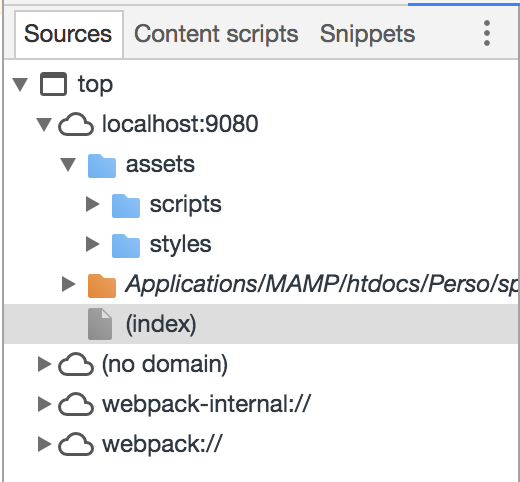520x482 pixels.
Task: Click the orange Applications/MAMP folder icon
Action: [102, 286]
